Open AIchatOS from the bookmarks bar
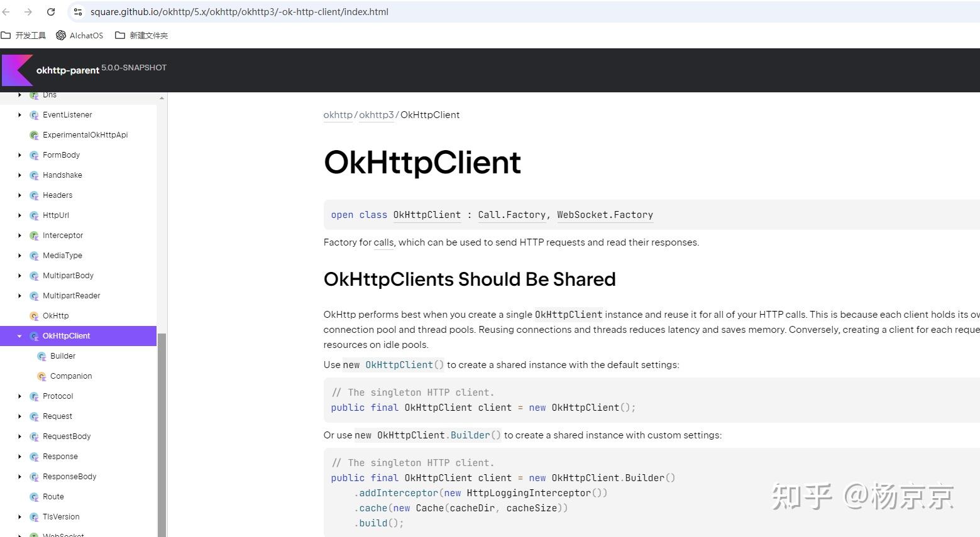 (85, 35)
